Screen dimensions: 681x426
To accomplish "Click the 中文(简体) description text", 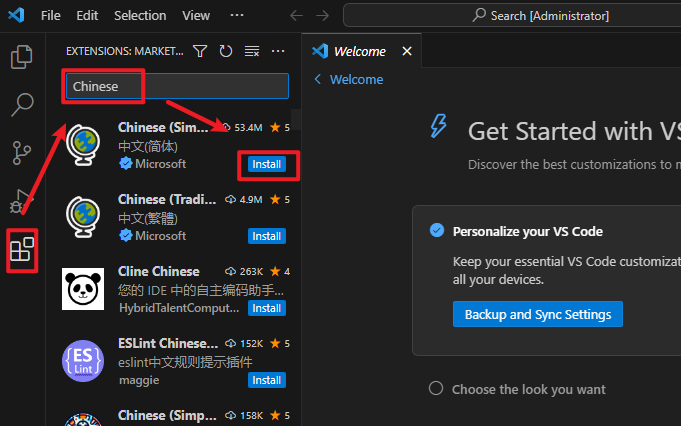I will pyautogui.click(x=148, y=146).
